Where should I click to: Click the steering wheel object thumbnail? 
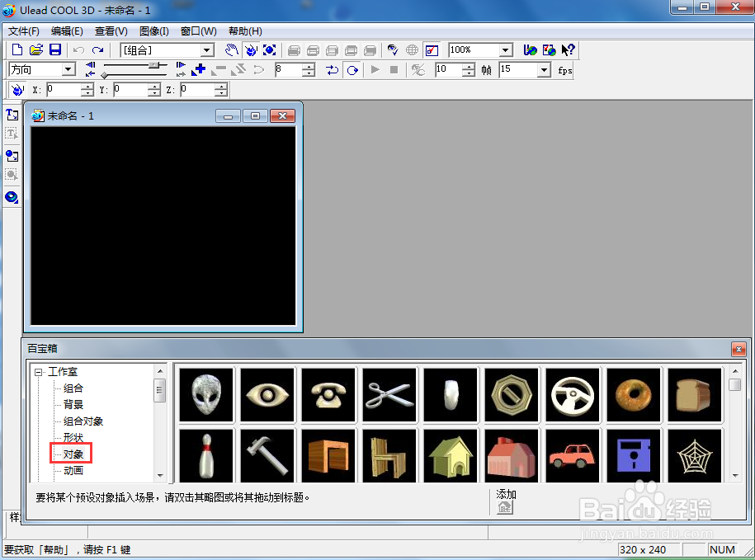(x=573, y=395)
